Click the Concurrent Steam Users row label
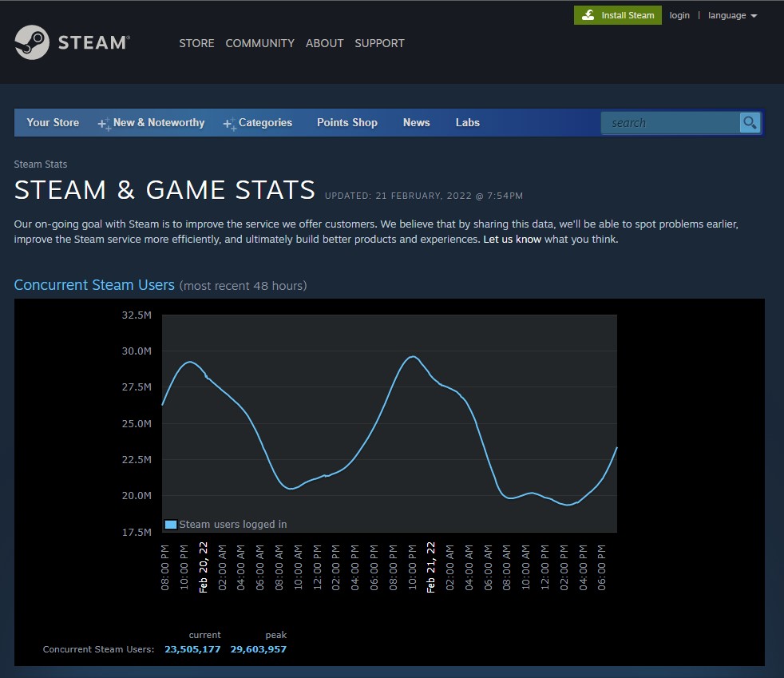The image size is (784, 678). (98, 649)
